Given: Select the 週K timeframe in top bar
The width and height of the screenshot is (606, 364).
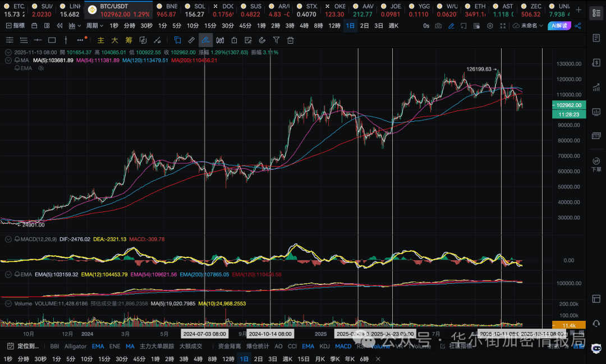Looking at the screenshot, I should [393, 25].
